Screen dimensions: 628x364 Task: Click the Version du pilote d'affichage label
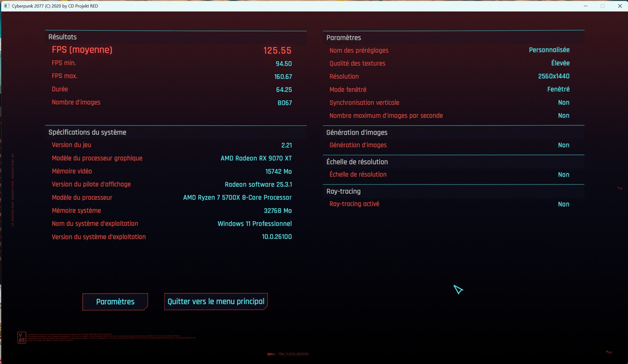coord(91,184)
